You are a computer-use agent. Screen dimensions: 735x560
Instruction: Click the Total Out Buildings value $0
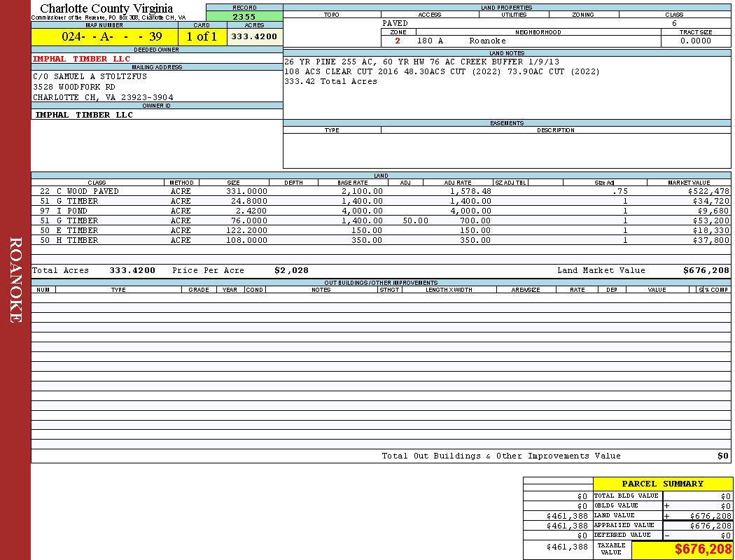point(723,456)
